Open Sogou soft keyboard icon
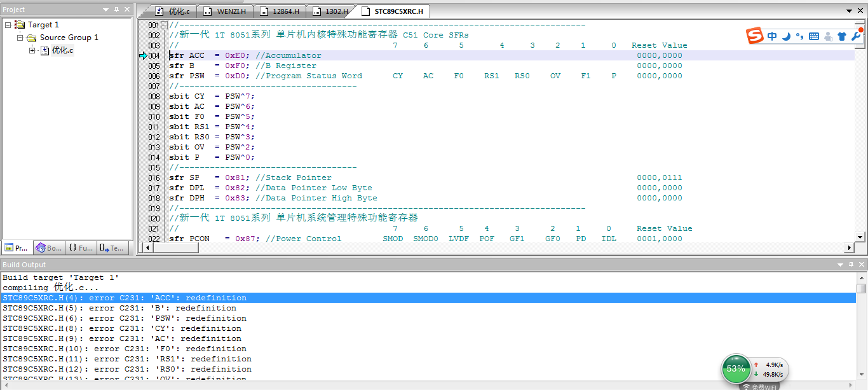 (814, 36)
